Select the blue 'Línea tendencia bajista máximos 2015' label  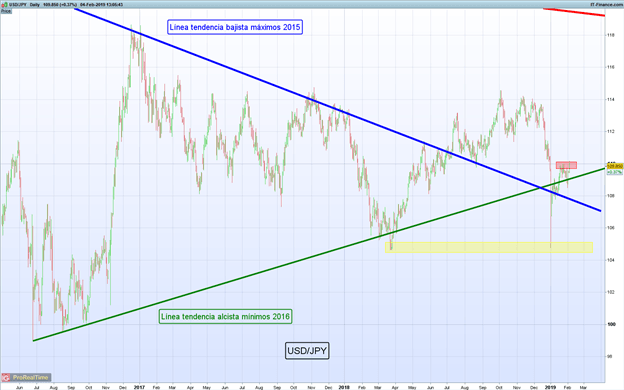pos(235,27)
